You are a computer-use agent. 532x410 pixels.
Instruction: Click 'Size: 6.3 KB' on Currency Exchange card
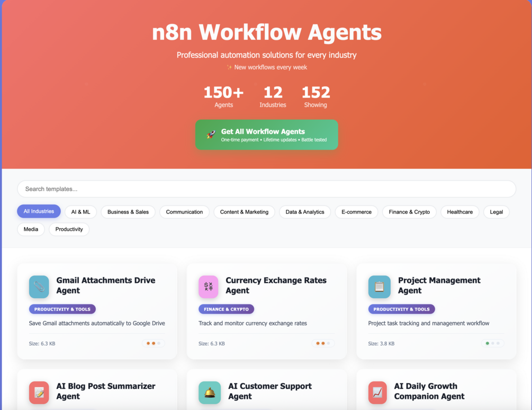click(212, 343)
